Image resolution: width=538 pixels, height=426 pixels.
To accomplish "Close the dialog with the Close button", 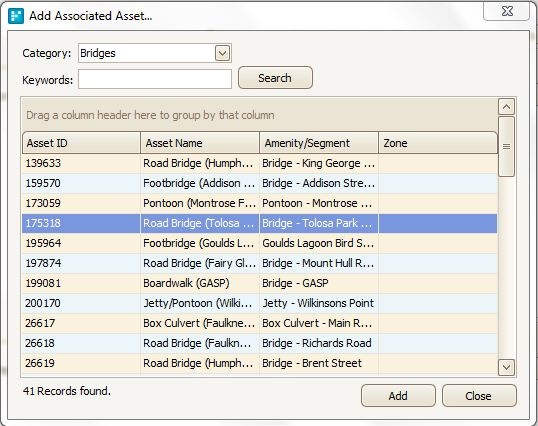I will click(479, 396).
